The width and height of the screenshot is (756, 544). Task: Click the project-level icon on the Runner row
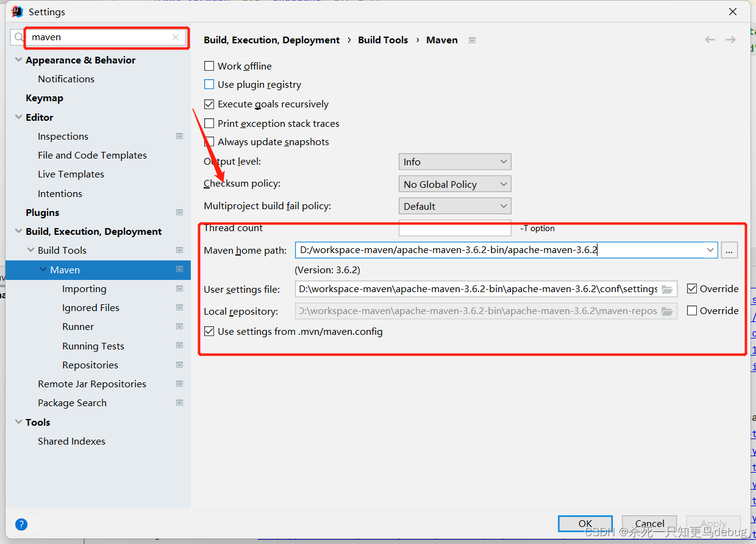click(x=179, y=326)
